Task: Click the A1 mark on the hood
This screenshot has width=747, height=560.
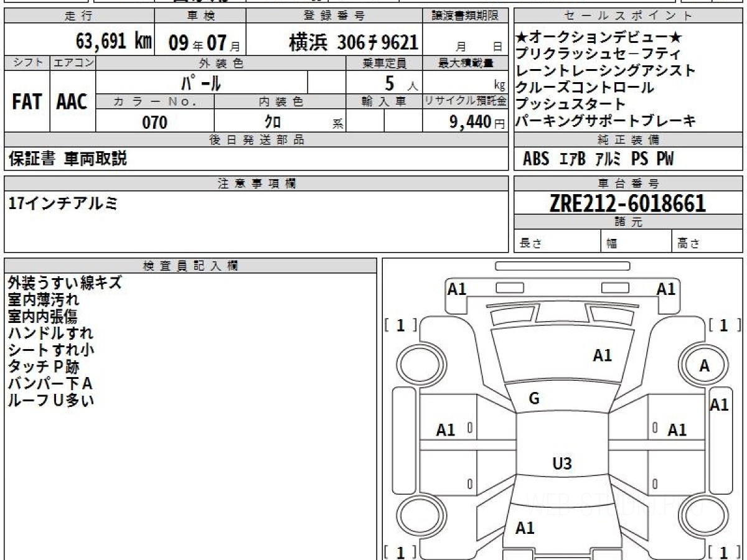Action: point(602,355)
